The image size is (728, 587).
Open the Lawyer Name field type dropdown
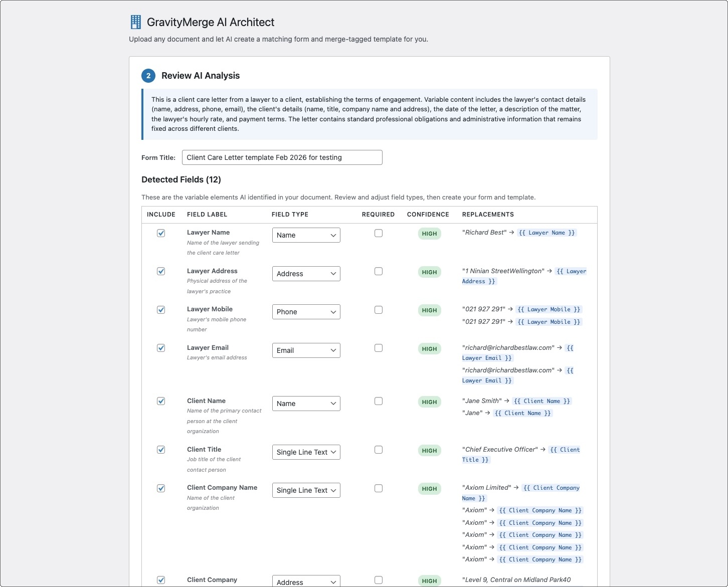click(306, 235)
